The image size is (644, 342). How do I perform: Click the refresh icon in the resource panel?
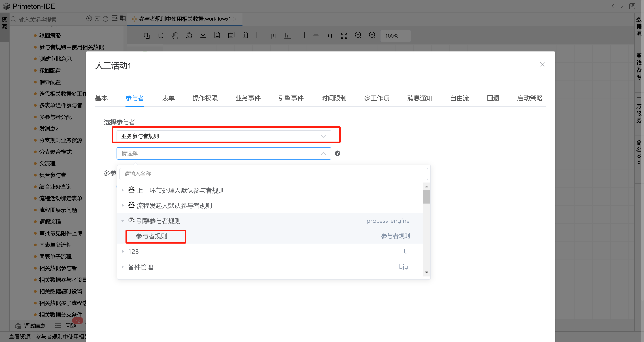tap(106, 19)
